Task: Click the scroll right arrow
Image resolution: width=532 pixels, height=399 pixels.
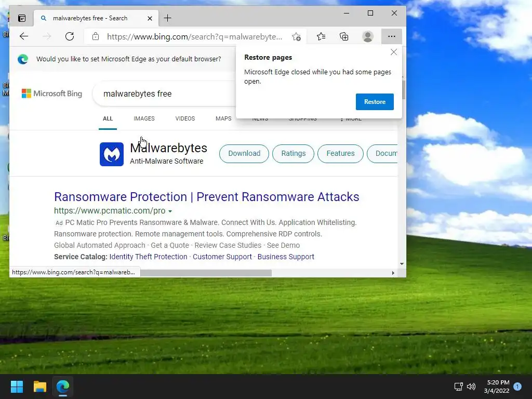Action: (x=393, y=273)
